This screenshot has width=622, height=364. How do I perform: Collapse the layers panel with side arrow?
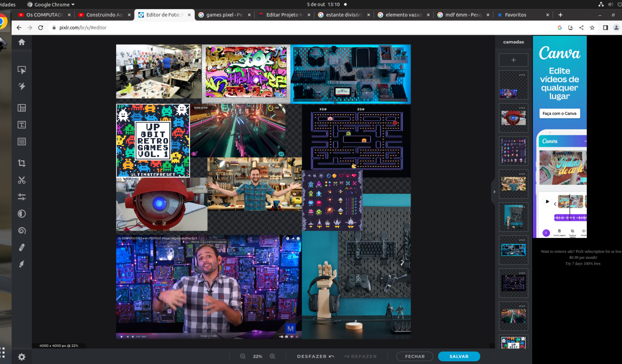(494, 191)
